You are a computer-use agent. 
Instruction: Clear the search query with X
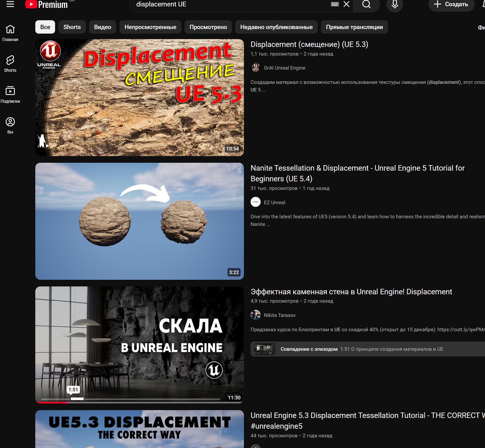pos(346,4)
